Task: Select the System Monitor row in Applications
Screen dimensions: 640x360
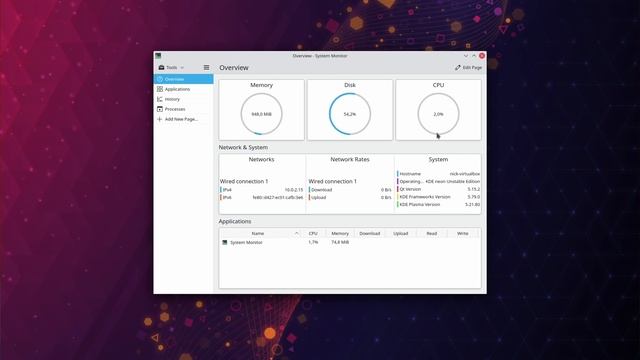Action: point(350,242)
